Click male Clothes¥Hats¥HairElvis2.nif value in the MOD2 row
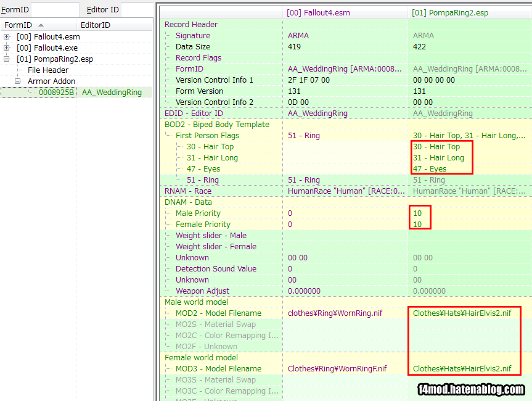The image size is (532, 401). (x=462, y=313)
